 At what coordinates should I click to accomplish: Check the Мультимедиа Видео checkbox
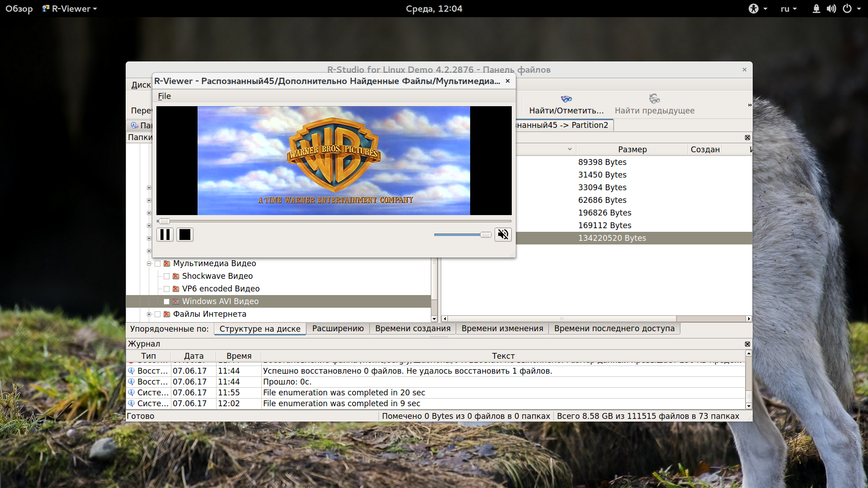coord(158,263)
